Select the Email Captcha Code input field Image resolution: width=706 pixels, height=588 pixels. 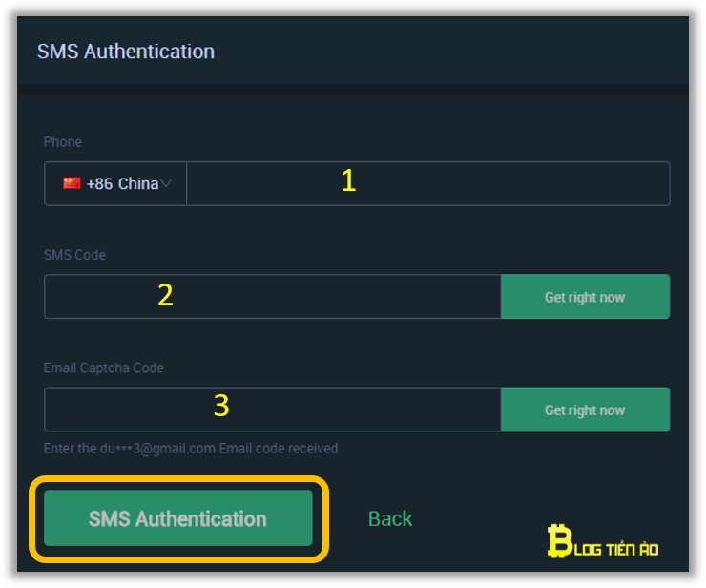(273, 409)
